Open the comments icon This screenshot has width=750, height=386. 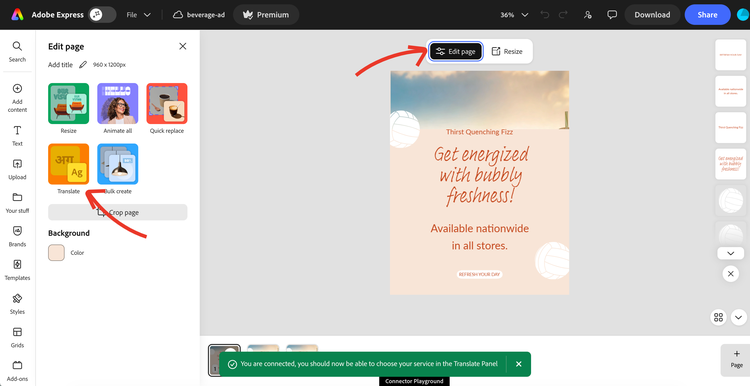pyautogui.click(x=612, y=15)
